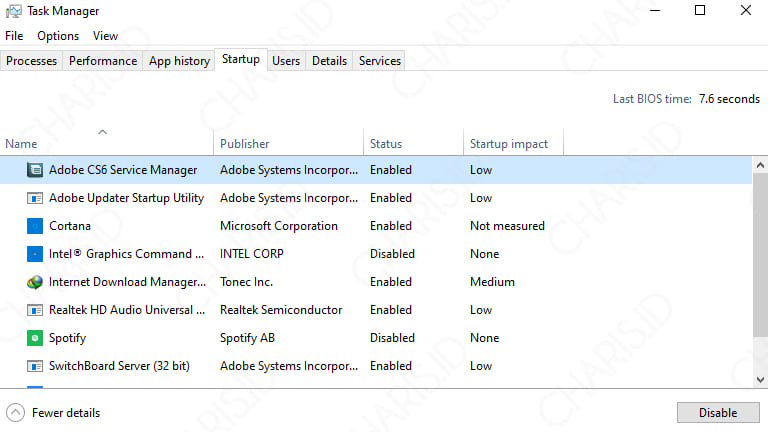This screenshot has width=768, height=432.
Task: Click the 7.6 seconds BIOS time value
Action: 729,99
